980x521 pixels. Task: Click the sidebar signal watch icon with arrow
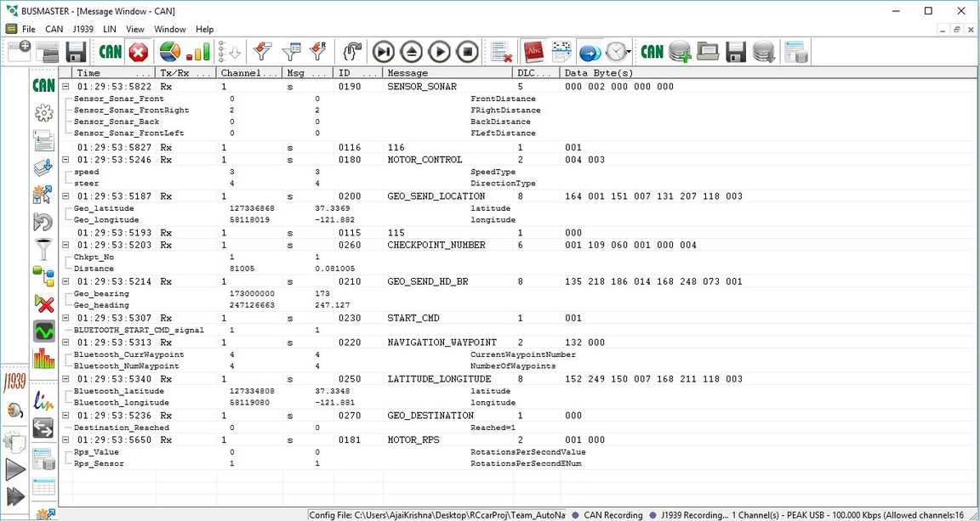pos(43,195)
